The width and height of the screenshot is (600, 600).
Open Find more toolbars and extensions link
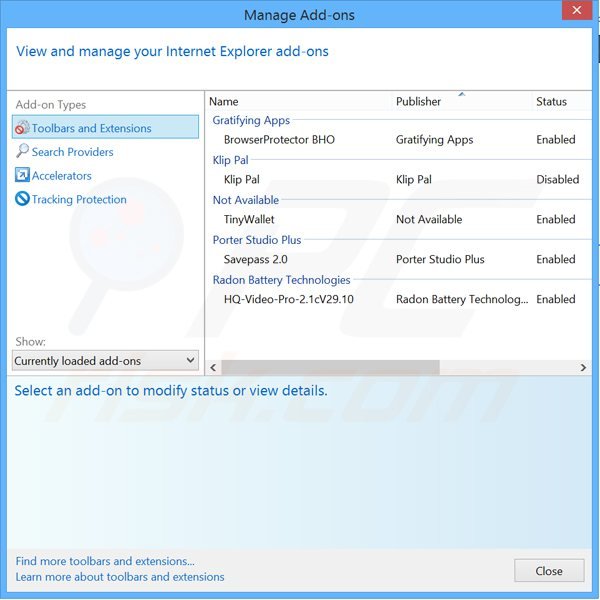point(105,561)
